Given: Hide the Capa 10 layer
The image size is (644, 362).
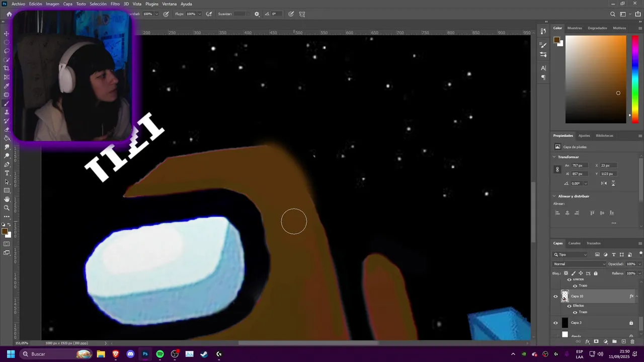Looking at the screenshot, I should click(555, 297).
